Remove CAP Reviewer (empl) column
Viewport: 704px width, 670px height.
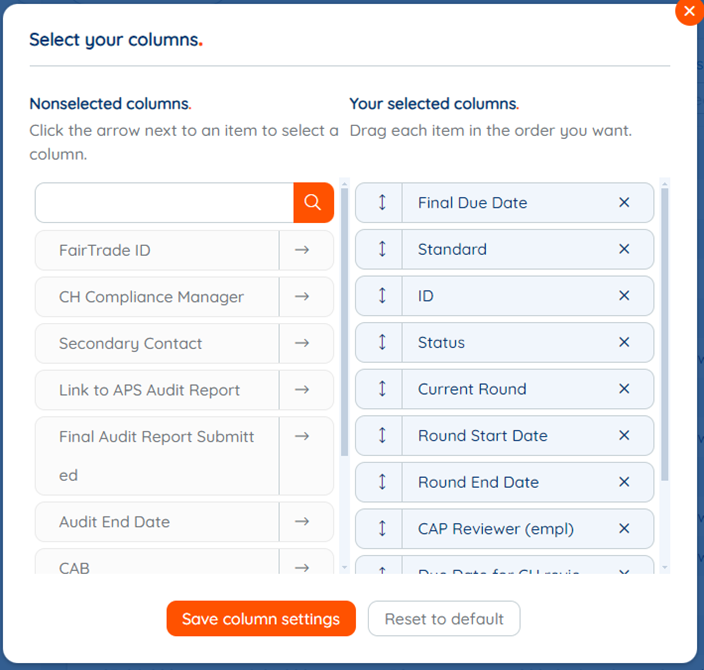click(624, 529)
